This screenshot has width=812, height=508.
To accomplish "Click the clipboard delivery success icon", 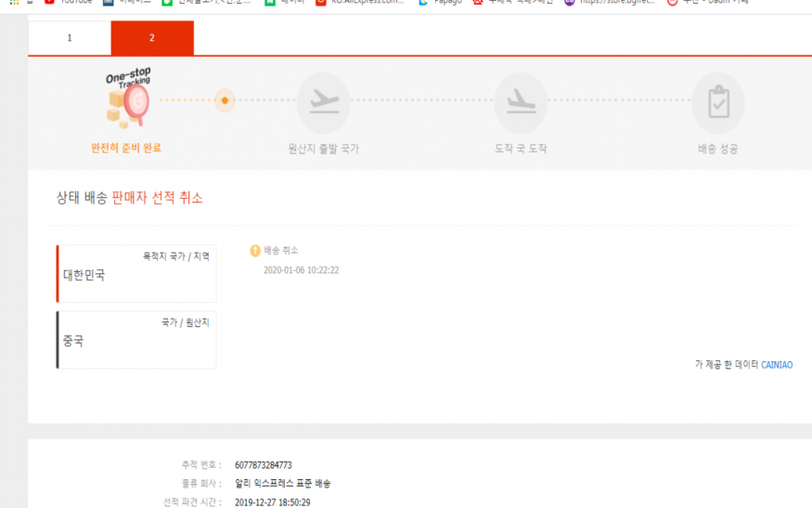I will pos(718,103).
